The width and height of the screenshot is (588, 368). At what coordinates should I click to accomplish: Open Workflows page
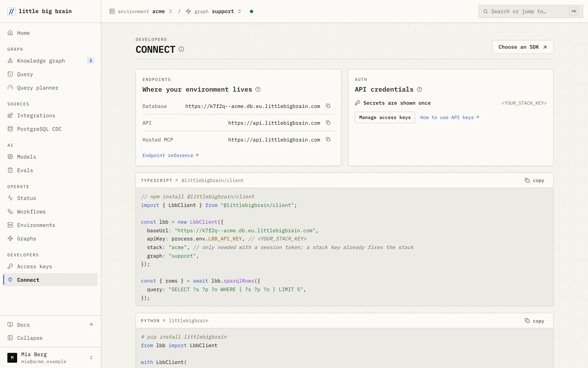pos(50,211)
